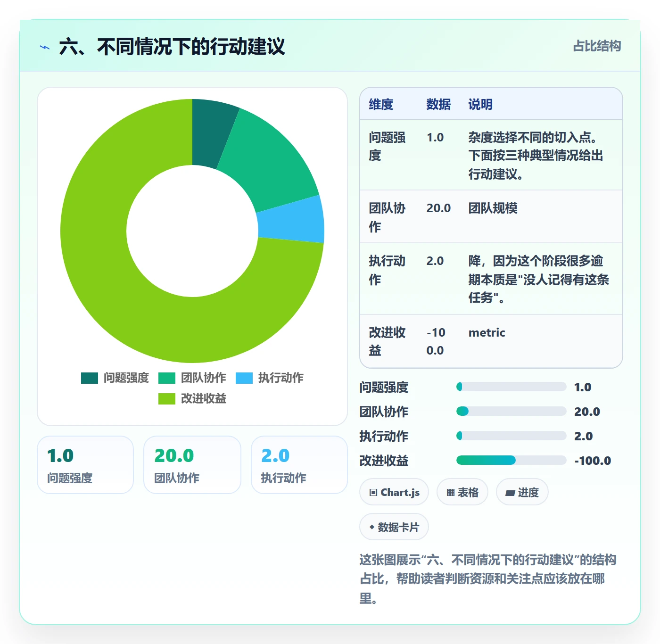The width and height of the screenshot is (660, 644).
Task: Click the 2.0 执行动作 stat card
Action: [x=299, y=465]
